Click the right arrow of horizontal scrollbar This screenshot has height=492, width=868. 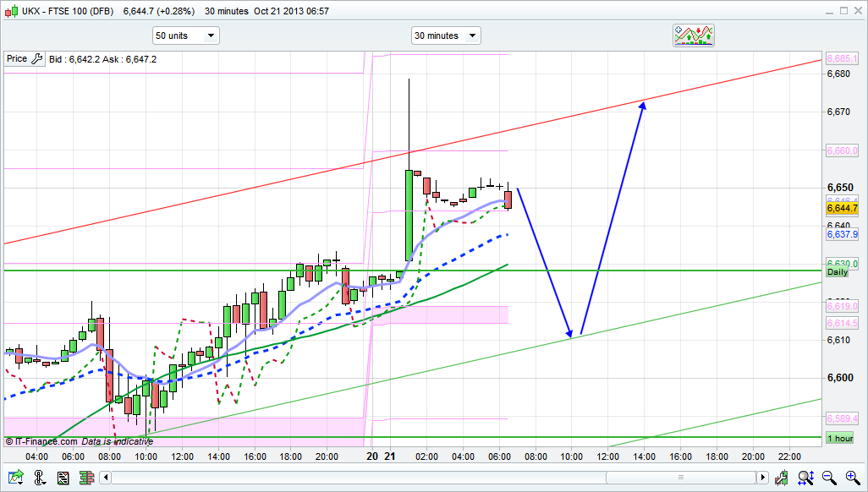tap(761, 478)
